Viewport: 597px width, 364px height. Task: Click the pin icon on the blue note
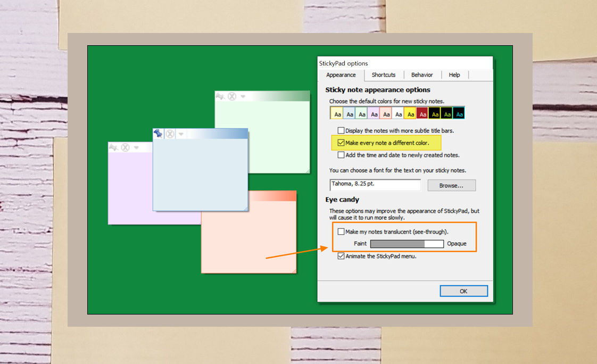[158, 134]
